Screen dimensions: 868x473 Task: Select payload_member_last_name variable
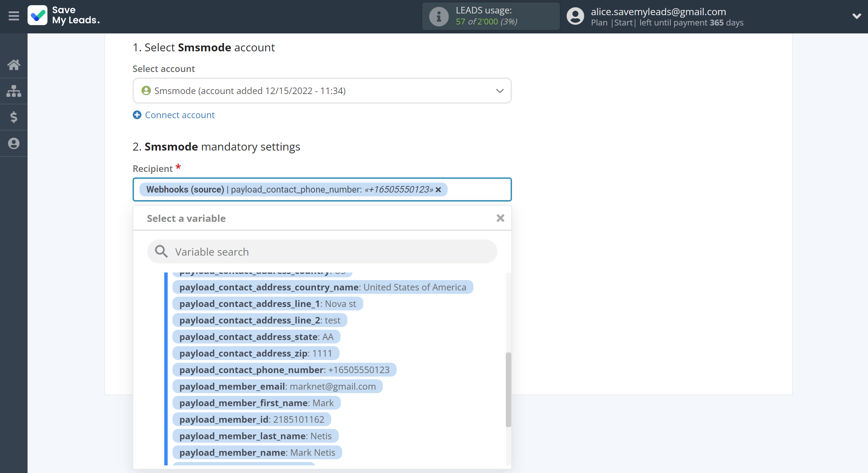click(255, 436)
